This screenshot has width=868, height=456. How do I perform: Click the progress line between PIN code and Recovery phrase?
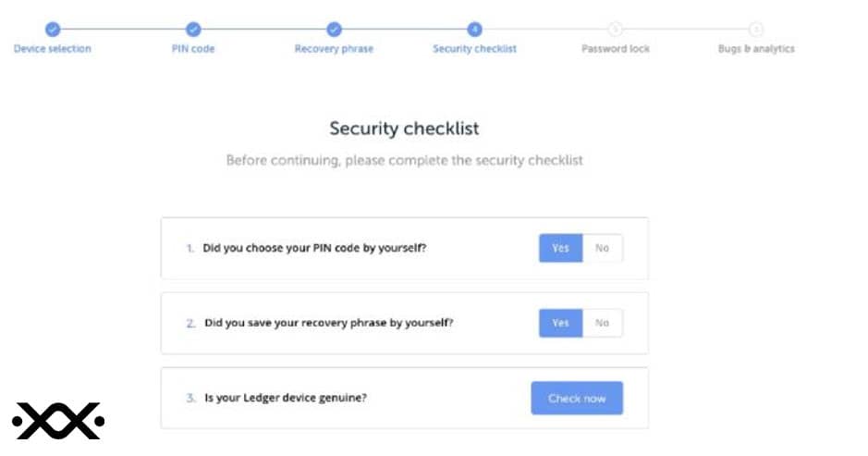pyautogui.click(x=263, y=29)
